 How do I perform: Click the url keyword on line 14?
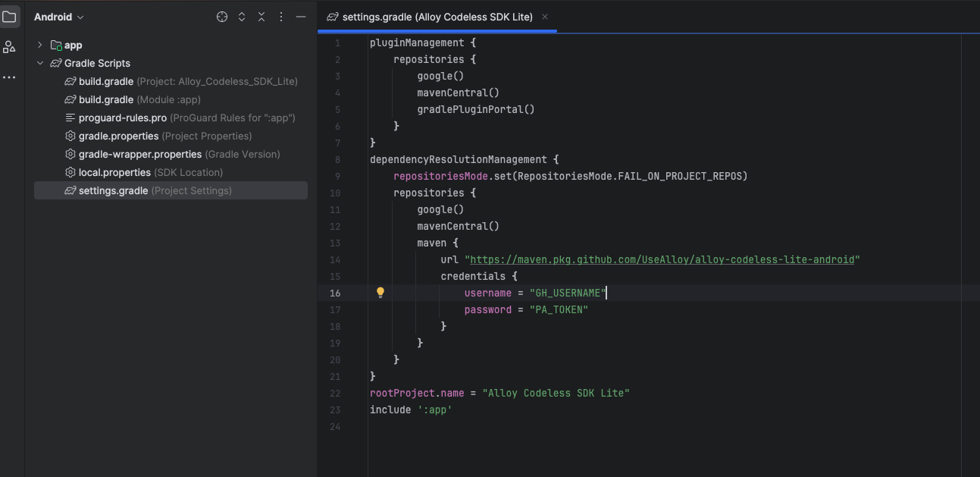tap(449, 259)
